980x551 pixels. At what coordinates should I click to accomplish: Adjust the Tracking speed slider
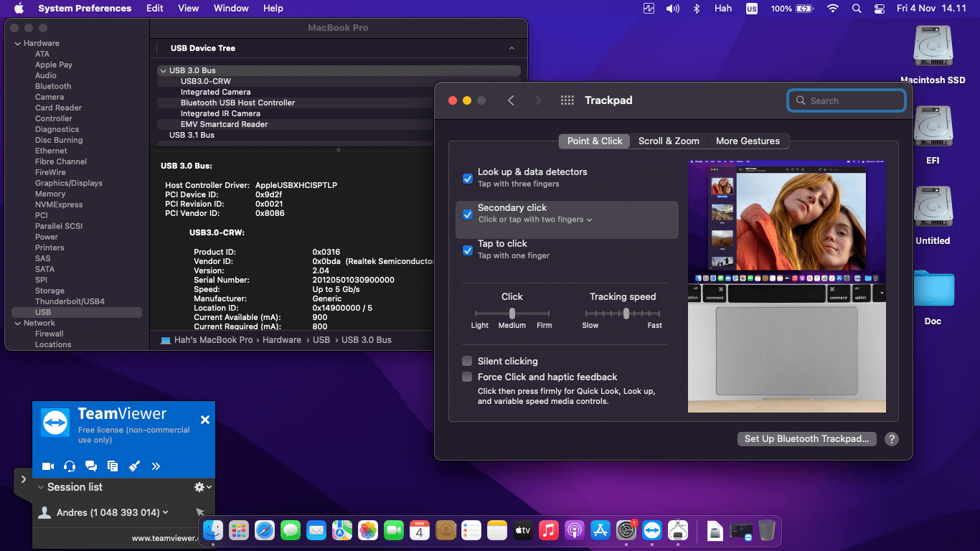[x=626, y=314]
